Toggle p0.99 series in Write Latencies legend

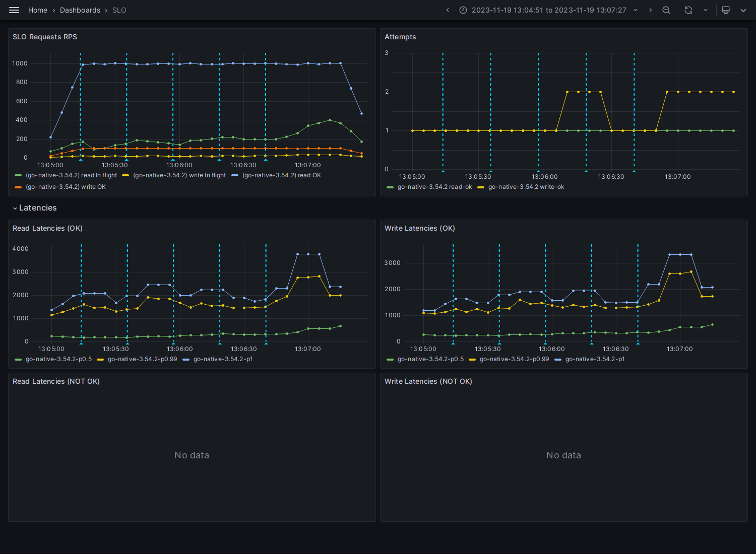click(514, 359)
